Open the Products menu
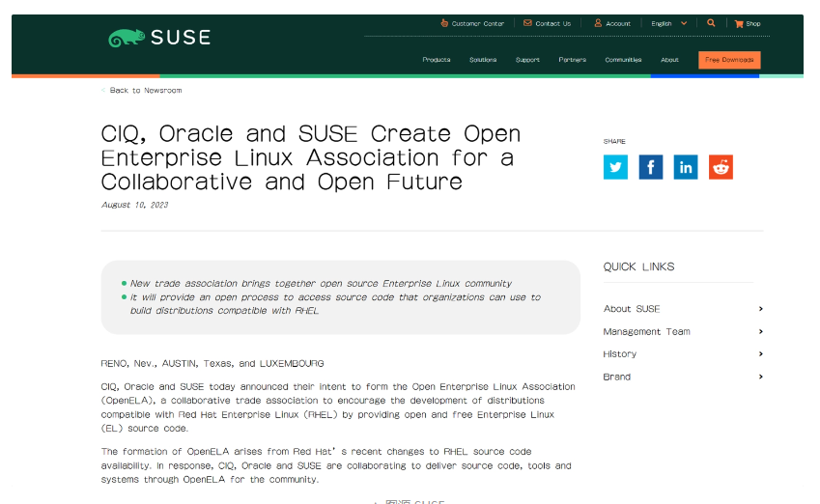 tap(437, 60)
